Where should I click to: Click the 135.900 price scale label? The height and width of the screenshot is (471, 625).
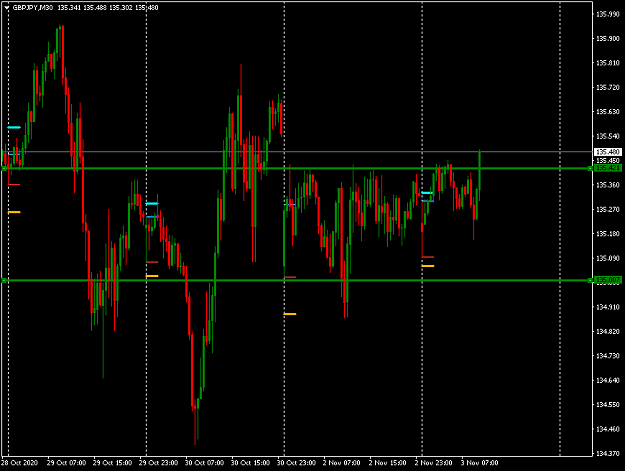pyautogui.click(x=608, y=39)
